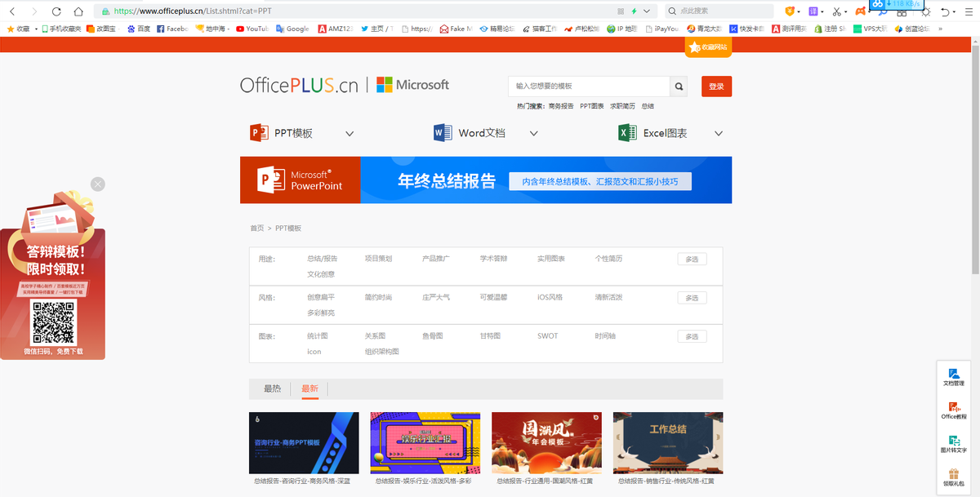Select hot search term 求职简历
980x497 pixels.
622,106
